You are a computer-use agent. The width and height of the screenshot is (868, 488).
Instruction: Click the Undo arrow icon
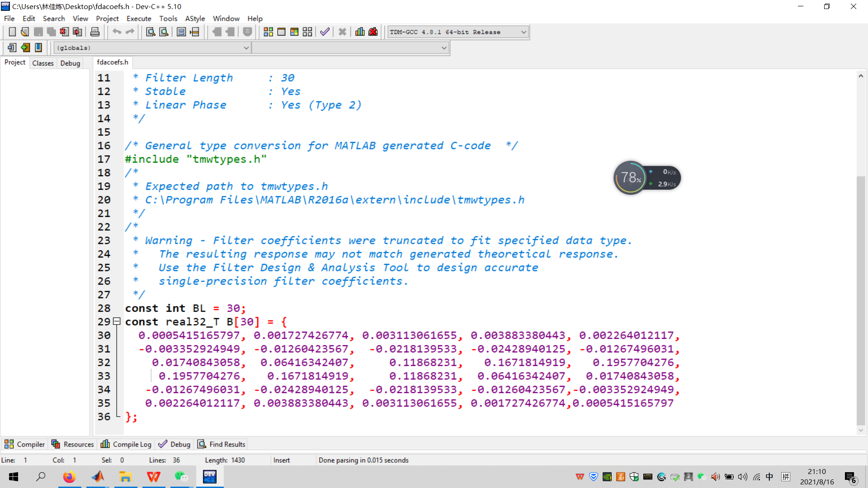tap(117, 32)
